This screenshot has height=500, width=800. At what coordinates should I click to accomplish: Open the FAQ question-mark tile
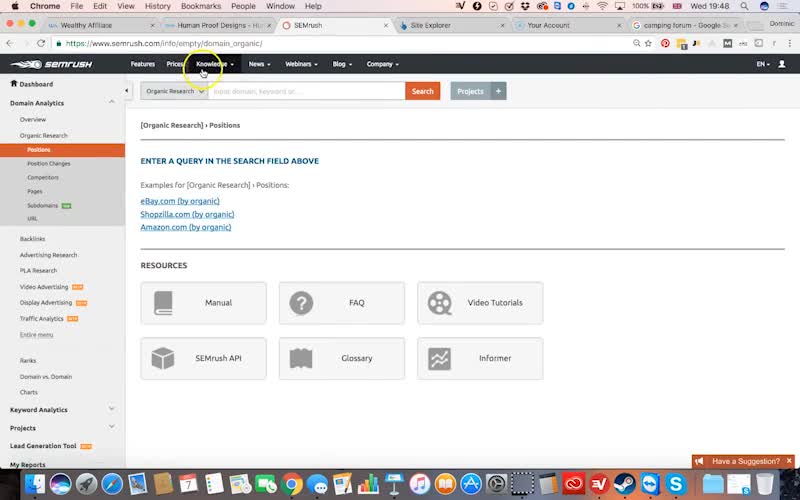[x=342, y=303]
